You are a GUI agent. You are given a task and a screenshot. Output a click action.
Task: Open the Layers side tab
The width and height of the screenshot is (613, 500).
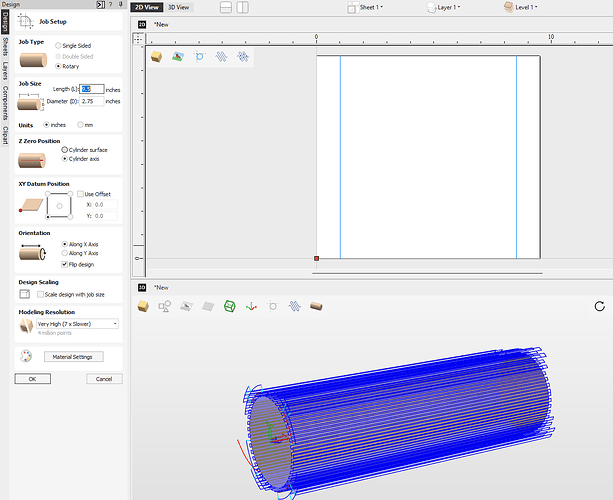5,71
